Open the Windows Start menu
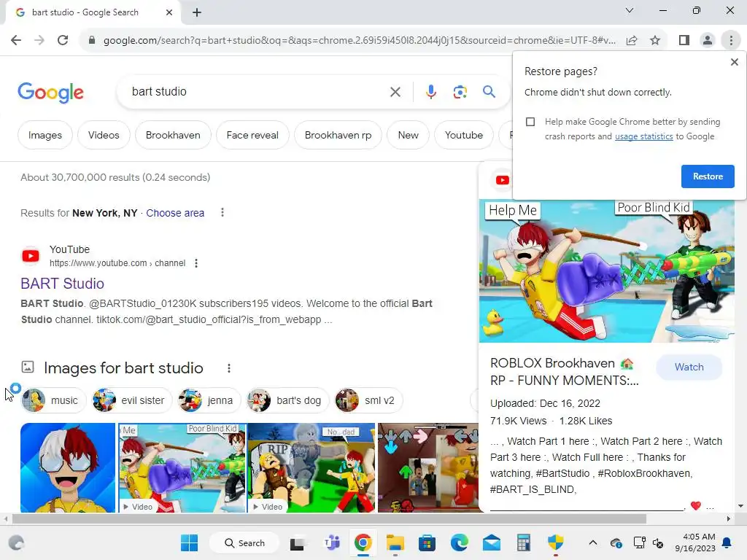Viewport: 747px width, 560px height. (189, 542)
